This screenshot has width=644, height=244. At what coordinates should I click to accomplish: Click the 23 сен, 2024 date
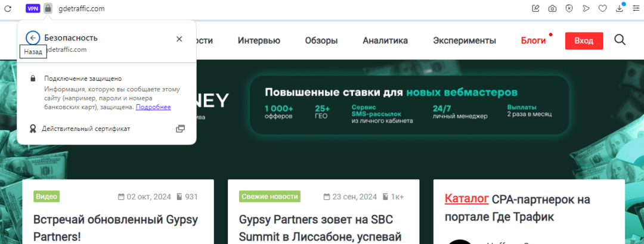pos(351,197)
